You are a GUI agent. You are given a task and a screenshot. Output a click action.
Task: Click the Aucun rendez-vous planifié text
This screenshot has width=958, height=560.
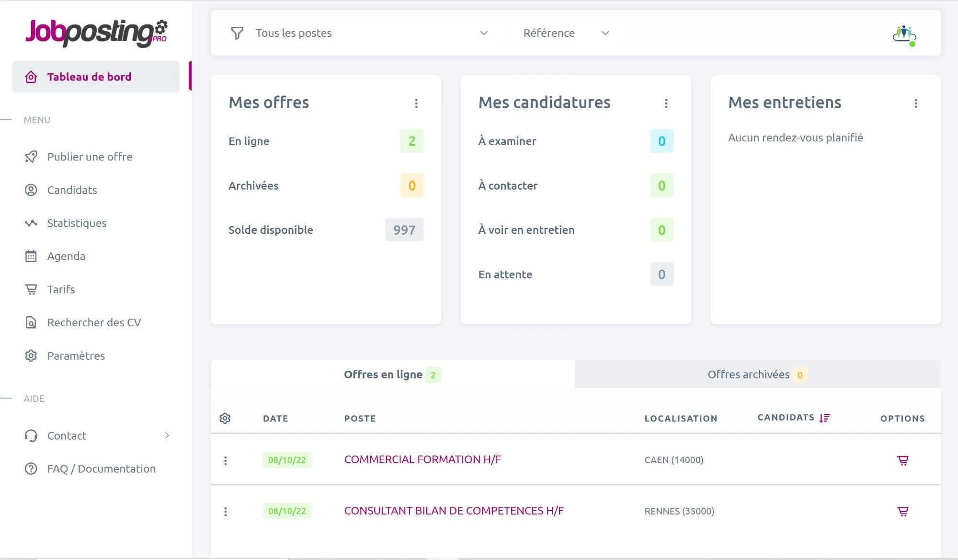pos(796,137)
